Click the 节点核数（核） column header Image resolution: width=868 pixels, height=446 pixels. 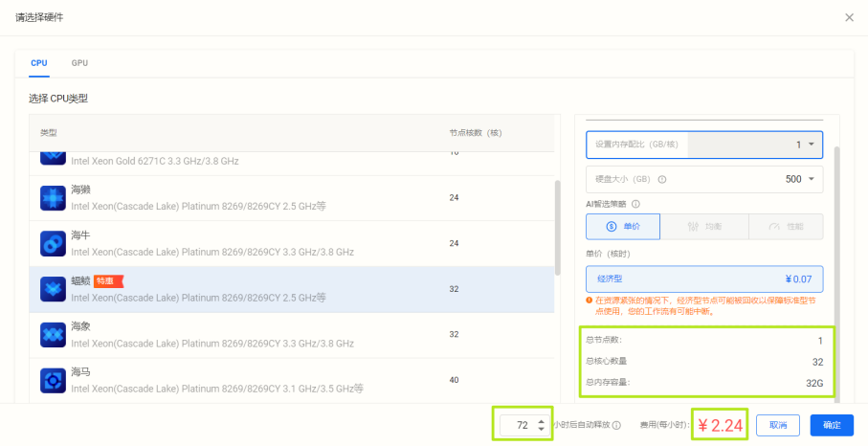tap(476, 133)
